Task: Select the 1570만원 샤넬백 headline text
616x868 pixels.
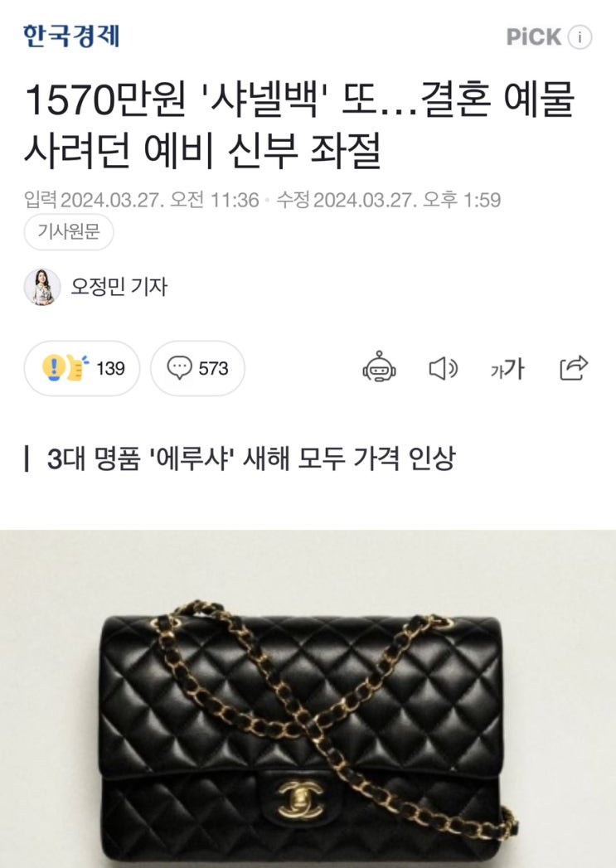Action: (299, 124)
